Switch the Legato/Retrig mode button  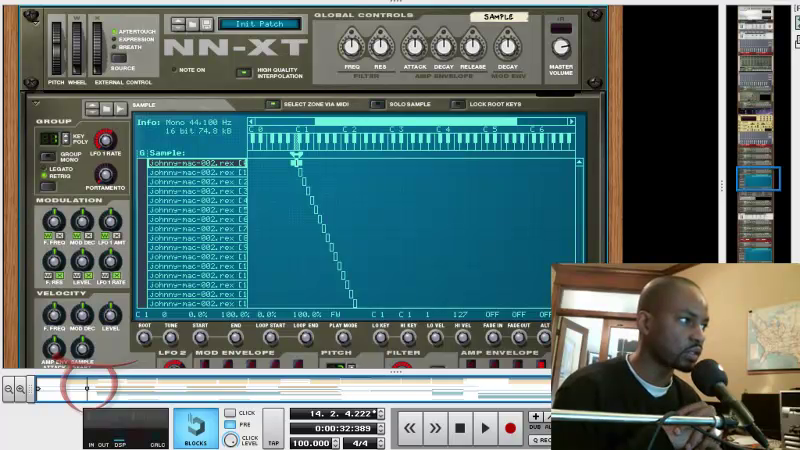(48, 186)
